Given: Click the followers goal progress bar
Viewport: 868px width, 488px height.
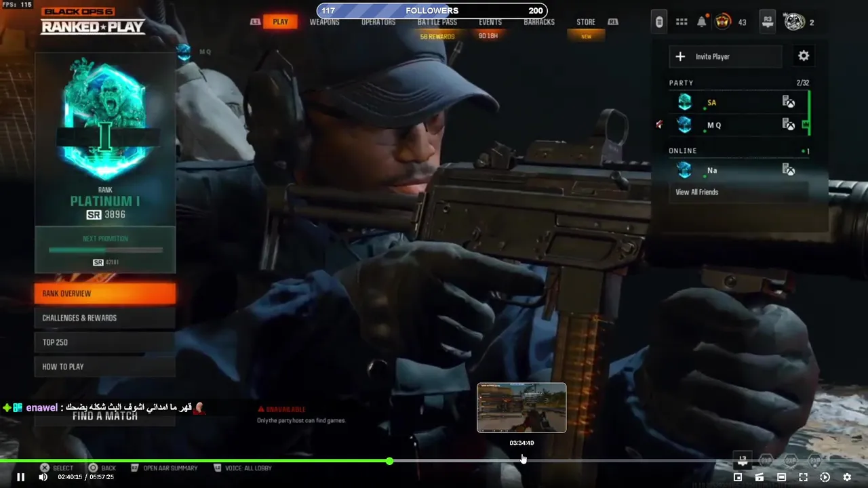Looking at the screenshot, I should pos(432,11).
